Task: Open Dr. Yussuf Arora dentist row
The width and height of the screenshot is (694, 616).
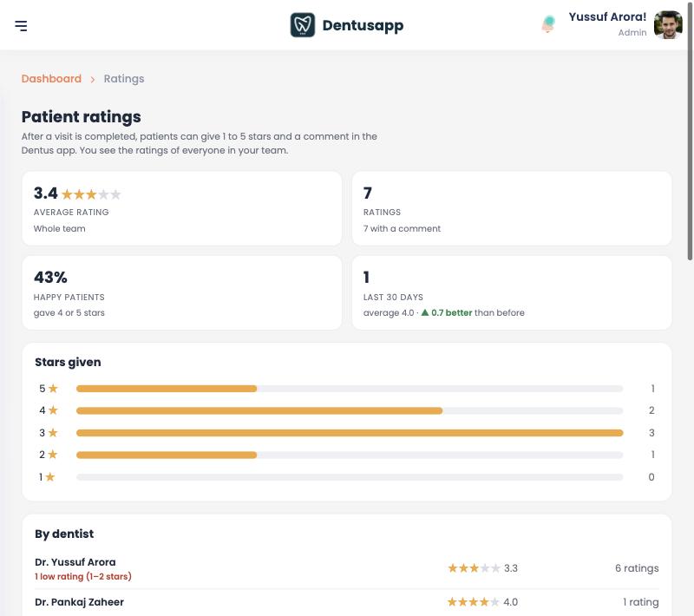Action: [x=346, y=568]
